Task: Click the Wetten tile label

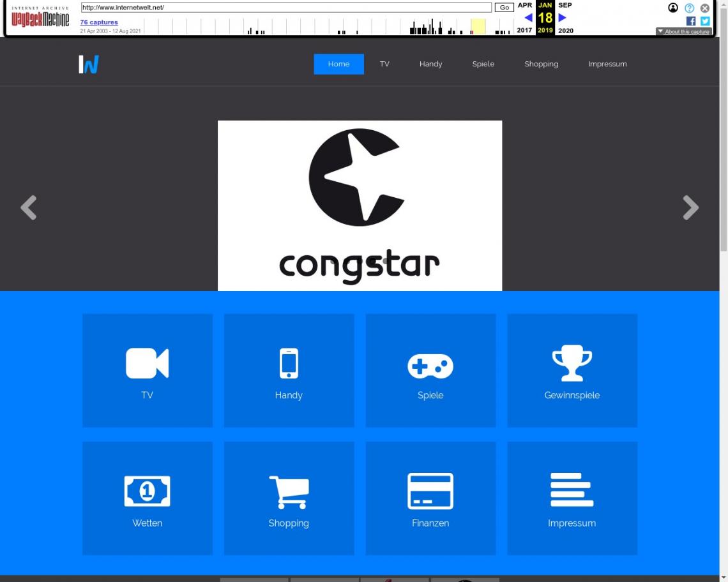Action: coord(147,523)
